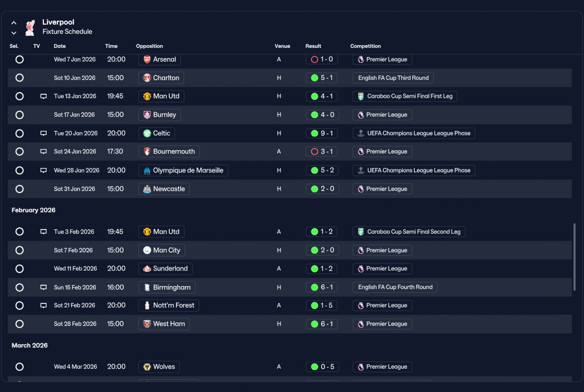Click the TV broadcast icon for Bournemouth match
The width and height of the screenshot is (584, 392).
(x=43, y=152)
